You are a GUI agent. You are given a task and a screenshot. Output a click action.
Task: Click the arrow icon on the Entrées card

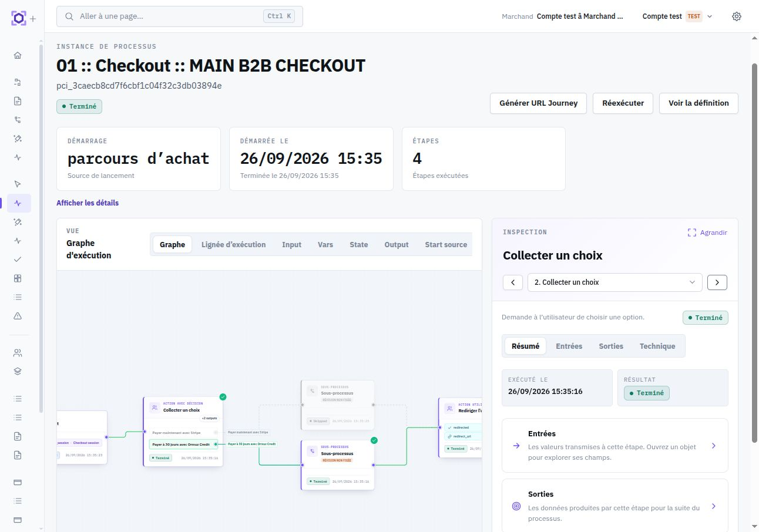(x=516, y=446)
